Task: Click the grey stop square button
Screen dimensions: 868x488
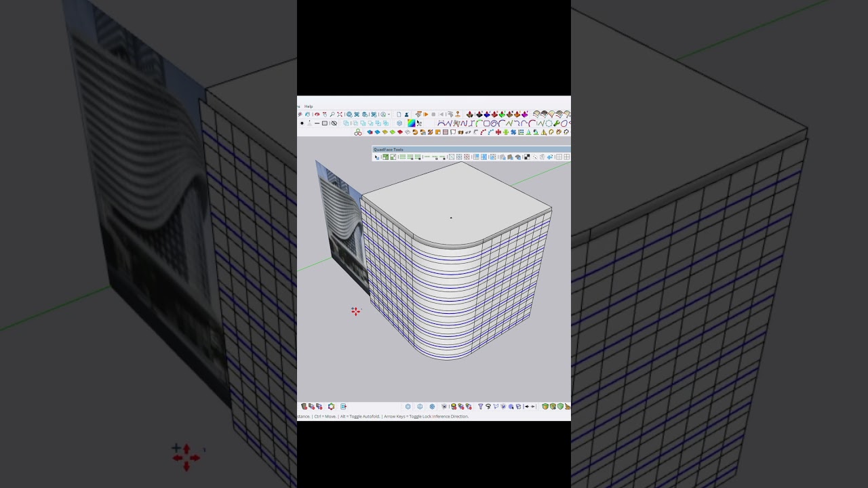Action: click(433, 115)
